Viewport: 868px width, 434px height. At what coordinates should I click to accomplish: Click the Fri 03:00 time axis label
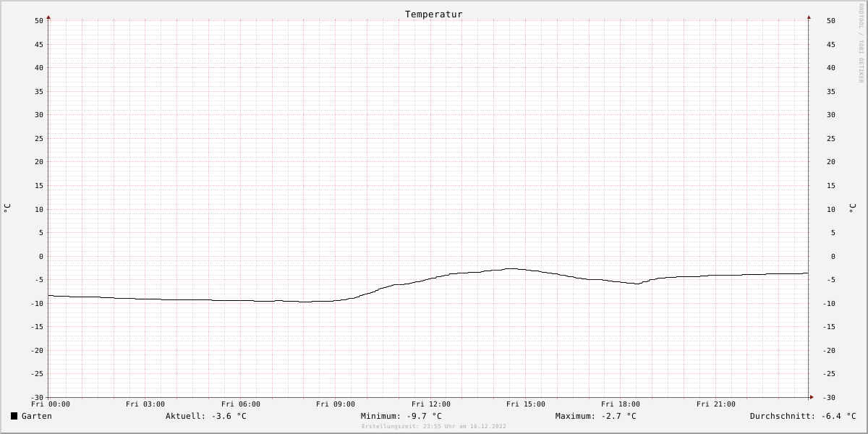(145, 404)
